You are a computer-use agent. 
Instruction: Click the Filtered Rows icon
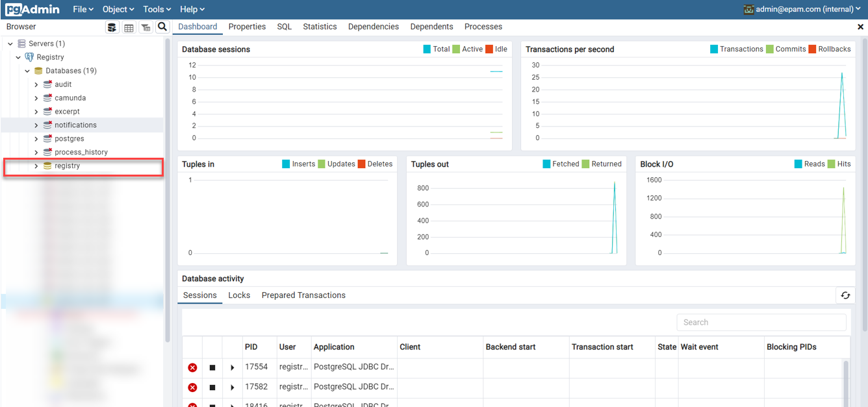point(146,27)
